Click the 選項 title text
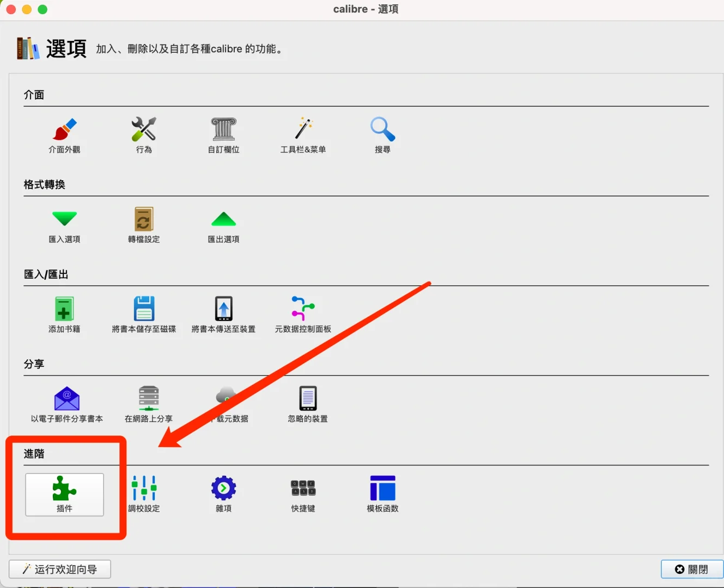Screen dimensions: 724x588 pos(66,48)
